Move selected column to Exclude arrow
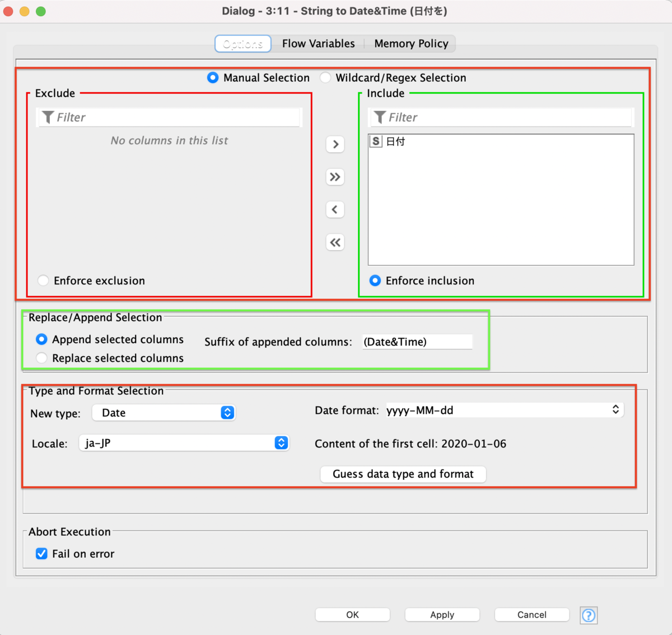672x635 pixels. pyautogui.click(x=335, y=209)
